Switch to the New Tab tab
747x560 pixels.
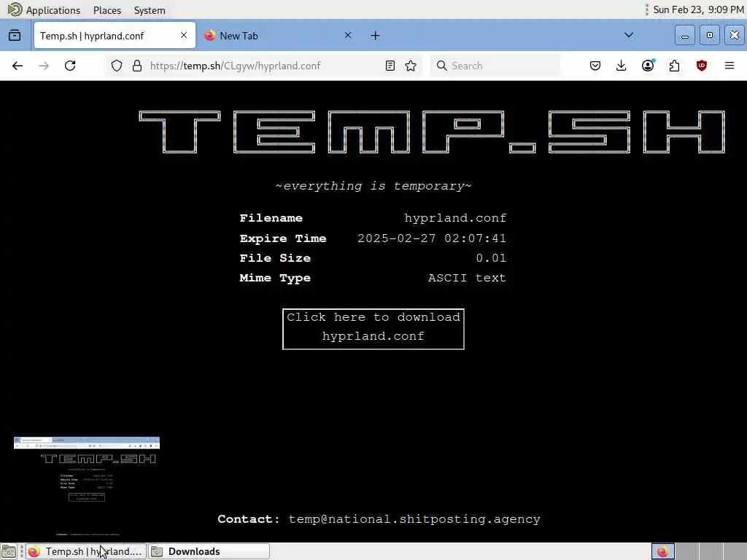pos(279,35)
